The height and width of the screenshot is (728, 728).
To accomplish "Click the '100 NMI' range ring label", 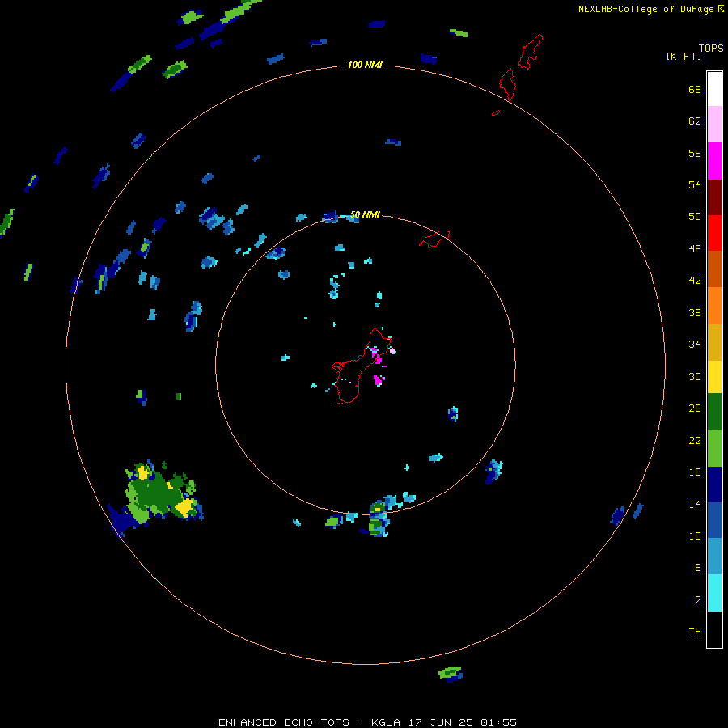I will 365,65.
